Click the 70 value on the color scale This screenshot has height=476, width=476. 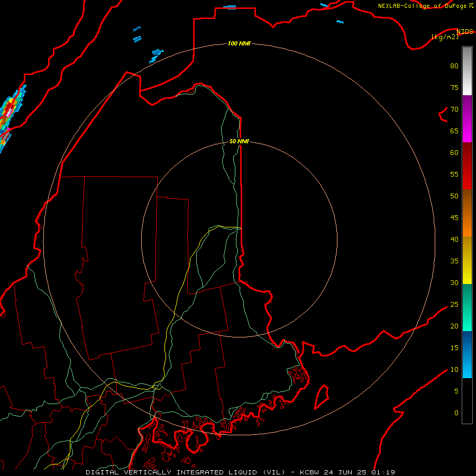pyautogui.click(x=454, y=109)
